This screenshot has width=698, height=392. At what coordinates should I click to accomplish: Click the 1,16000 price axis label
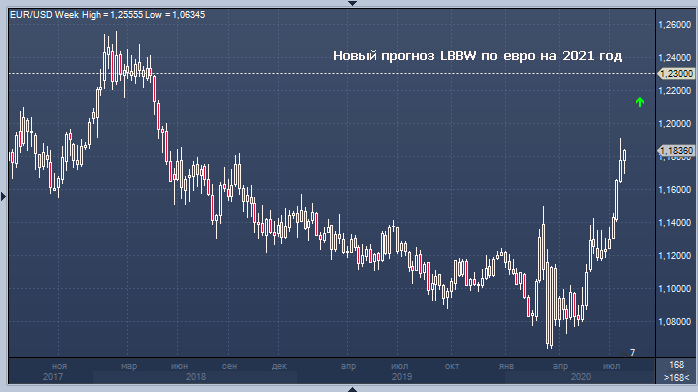pyautogui.click(x=674, y=190)
